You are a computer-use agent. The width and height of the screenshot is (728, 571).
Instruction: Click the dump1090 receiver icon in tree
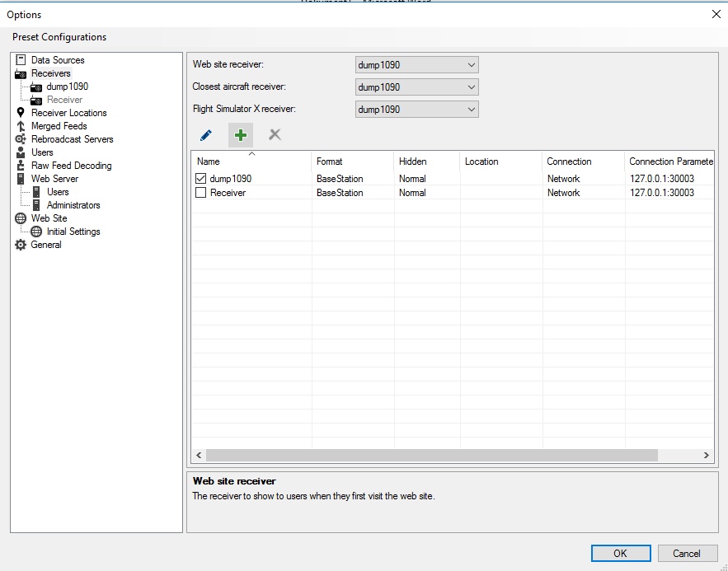[36, 87]
